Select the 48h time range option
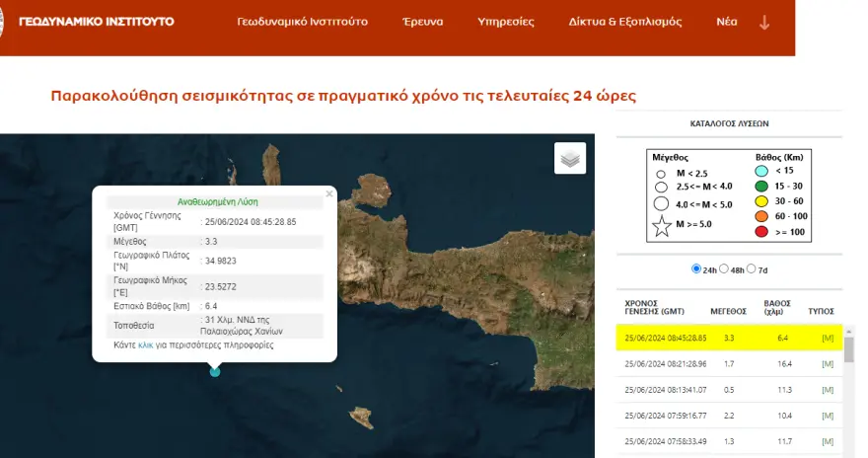The width and height of the screenshot is (868, 458). [725, 268]
